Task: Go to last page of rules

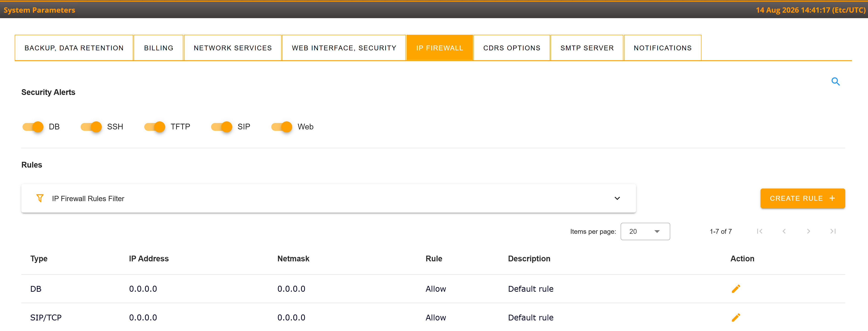Action: pyautogui.click(x=833, y=231)
